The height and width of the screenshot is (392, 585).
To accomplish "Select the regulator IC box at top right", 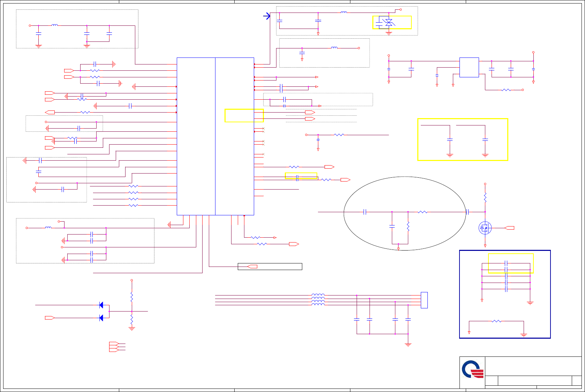I will 469,67.
